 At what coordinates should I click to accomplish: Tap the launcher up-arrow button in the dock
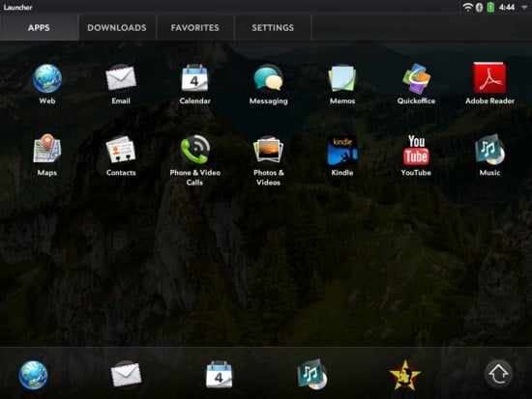click(498, 374)
